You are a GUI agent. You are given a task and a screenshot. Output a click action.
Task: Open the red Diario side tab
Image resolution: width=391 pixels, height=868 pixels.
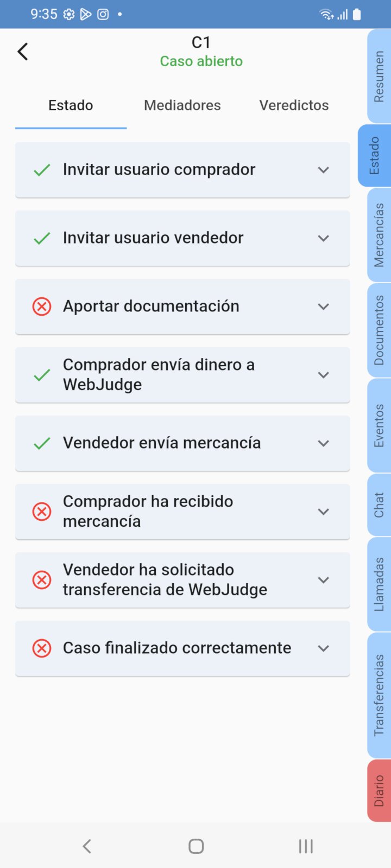pos(379,790)
